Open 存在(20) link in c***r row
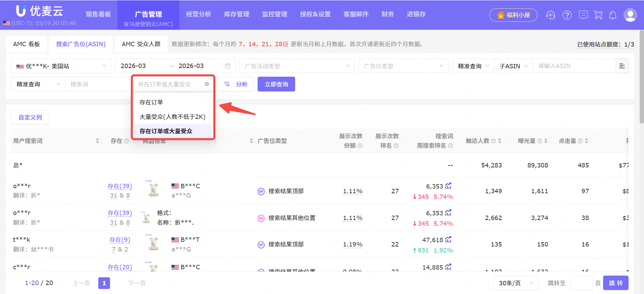This screenshot has height=294, width=644. point(120,267)
